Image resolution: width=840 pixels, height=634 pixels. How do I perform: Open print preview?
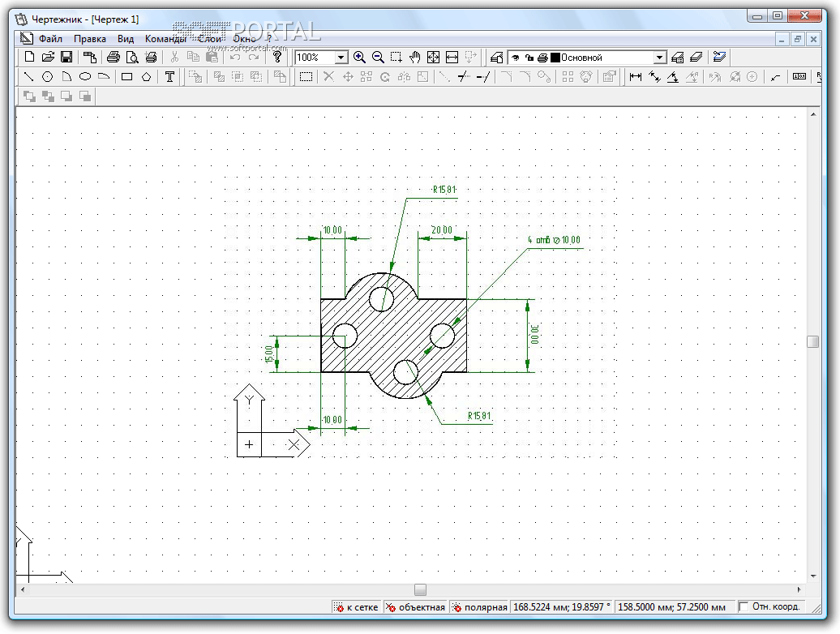[x=132, y=57]
